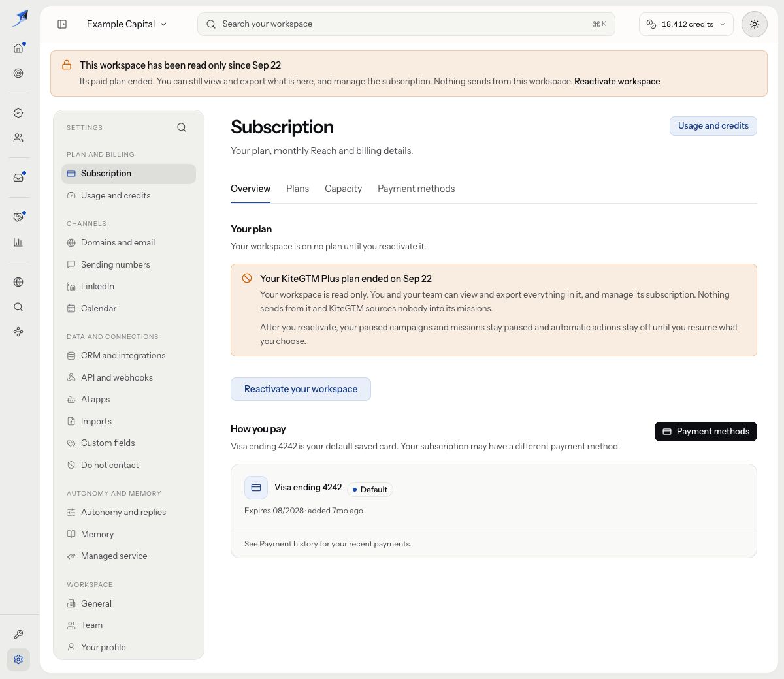Click the black Payment methods button

coord(706,432)
